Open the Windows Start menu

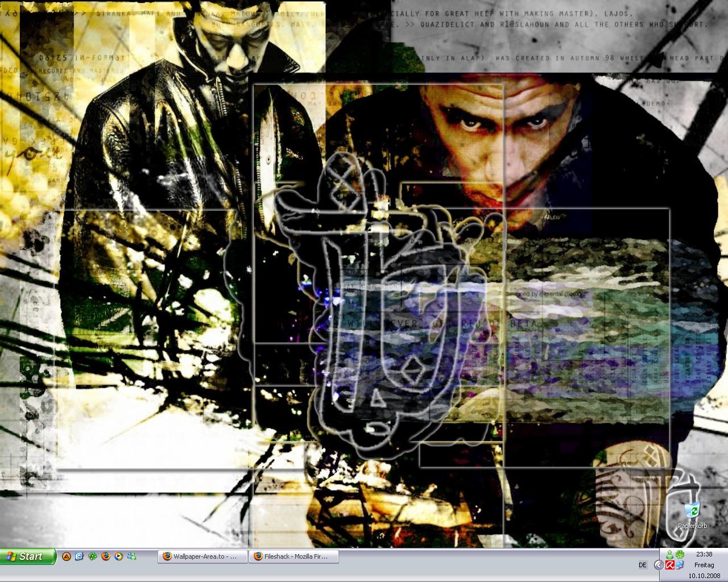click(x=28, y=556)
